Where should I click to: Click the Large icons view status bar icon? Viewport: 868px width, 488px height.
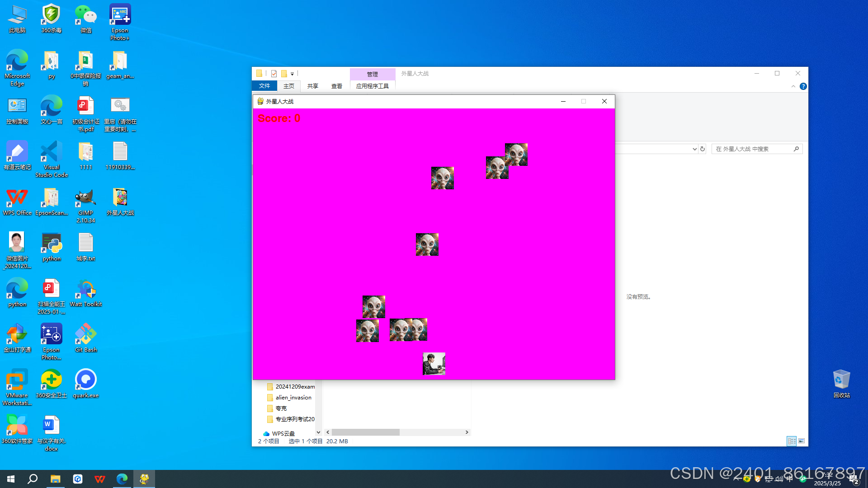pyautogui.click(x=802, y=441)
